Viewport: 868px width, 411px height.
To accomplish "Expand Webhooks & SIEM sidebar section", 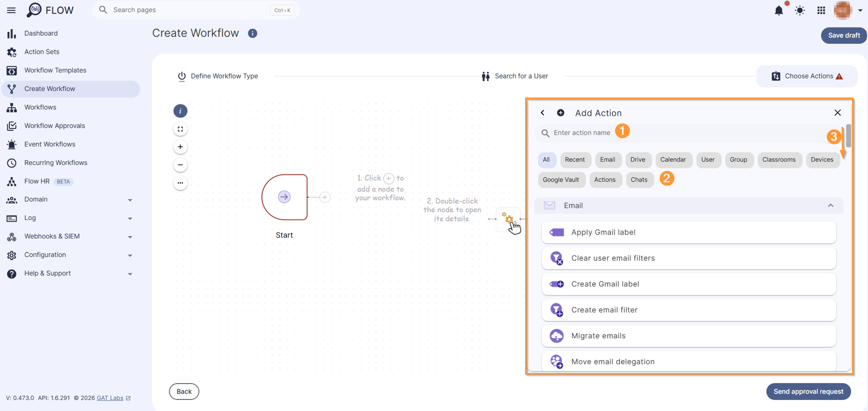I will pyautogui.click(x=70, y=236).
